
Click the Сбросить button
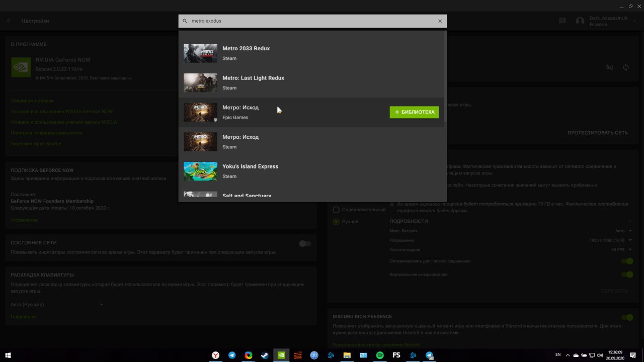click(614, 291)
